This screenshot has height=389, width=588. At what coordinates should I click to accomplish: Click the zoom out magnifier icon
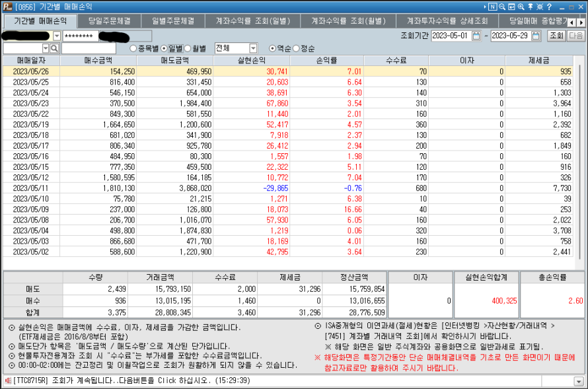click(502, 7)
